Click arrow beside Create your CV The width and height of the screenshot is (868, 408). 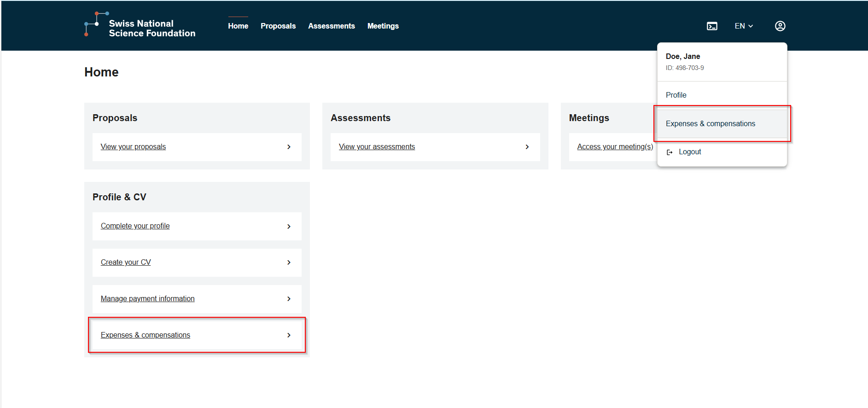pyautogui.click(x=289, y=262)
